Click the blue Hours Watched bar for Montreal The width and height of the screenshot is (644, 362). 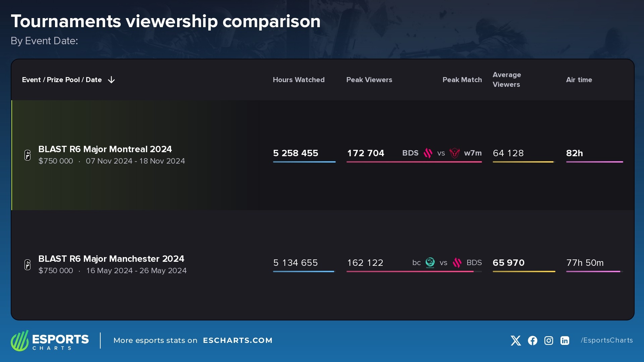tap(304, 162)
